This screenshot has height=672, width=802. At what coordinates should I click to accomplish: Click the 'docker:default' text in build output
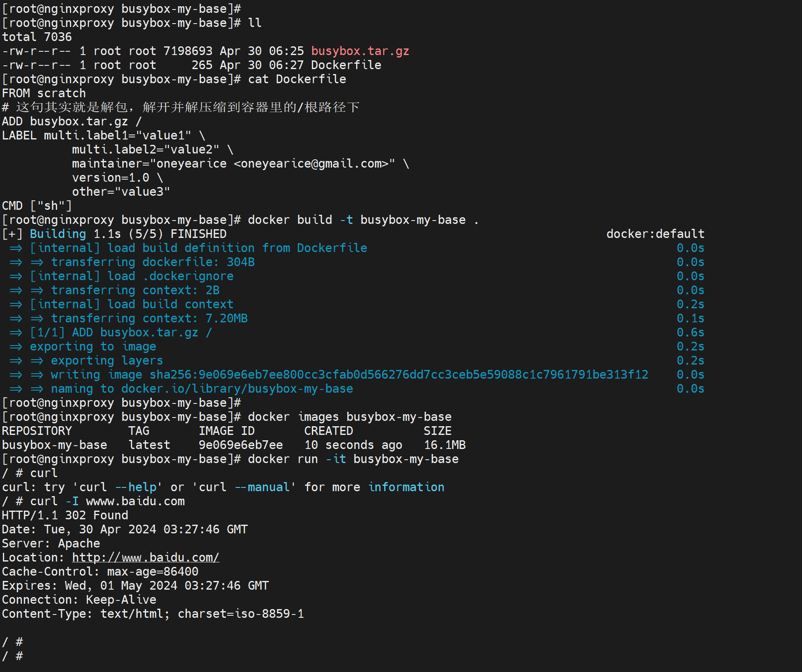(655, 234)
